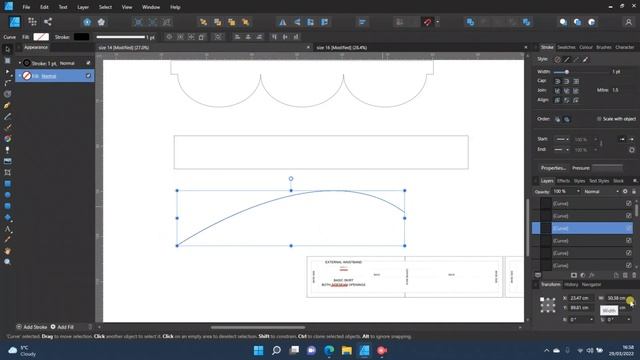Open File Explorer from the taskbar
640x360 pixels.
(347, 350)
